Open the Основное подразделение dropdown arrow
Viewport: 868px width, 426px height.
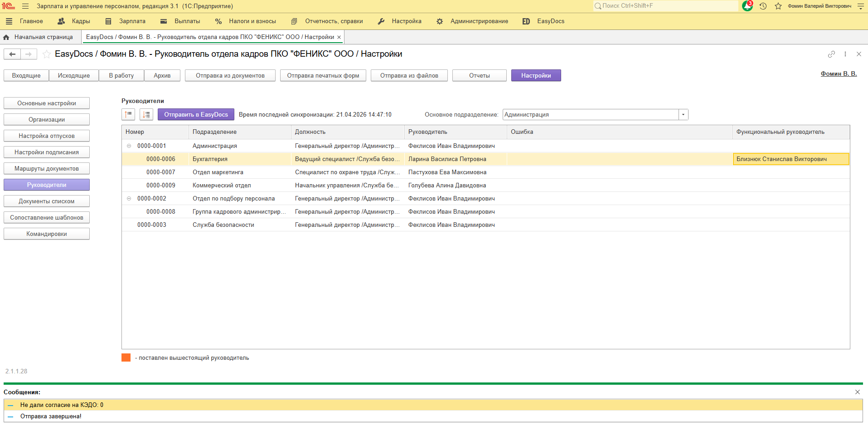[x=683, y=115]
